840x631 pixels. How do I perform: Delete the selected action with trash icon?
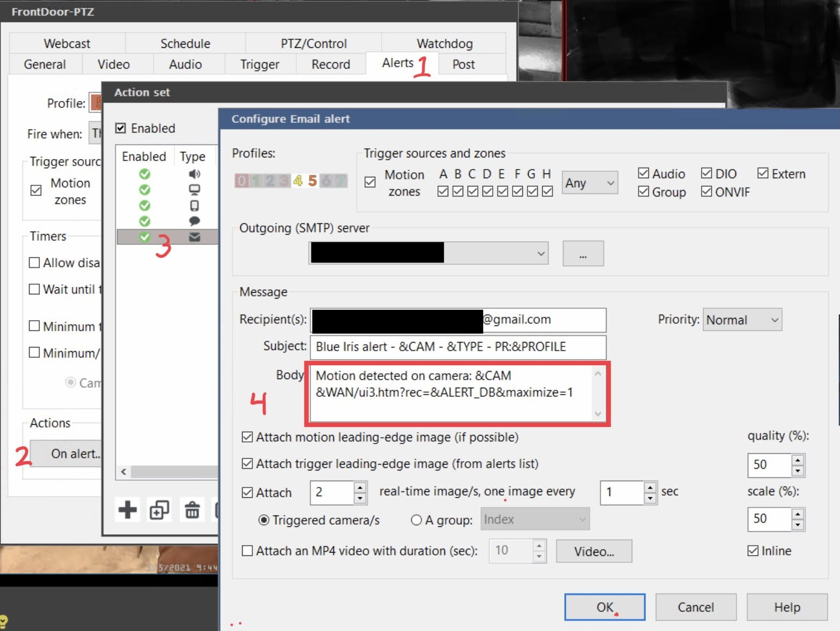coord(192,510)
